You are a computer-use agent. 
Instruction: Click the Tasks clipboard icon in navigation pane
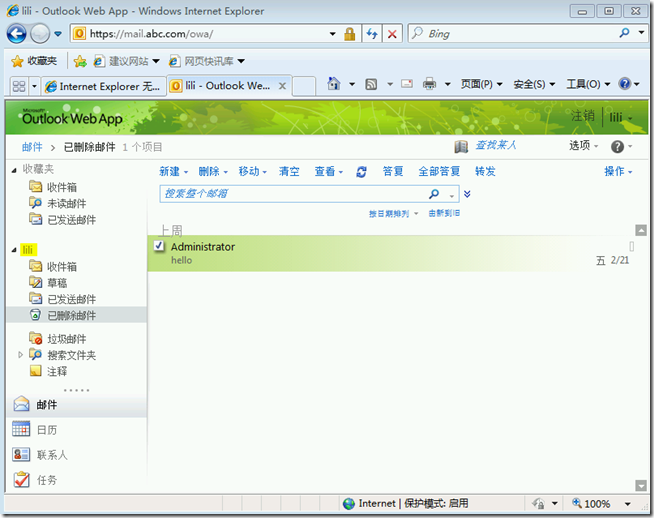point(21,480)
